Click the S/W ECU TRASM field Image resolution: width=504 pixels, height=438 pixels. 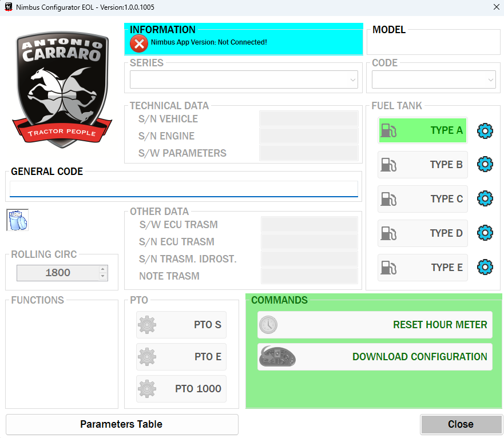tap(309, 225)
